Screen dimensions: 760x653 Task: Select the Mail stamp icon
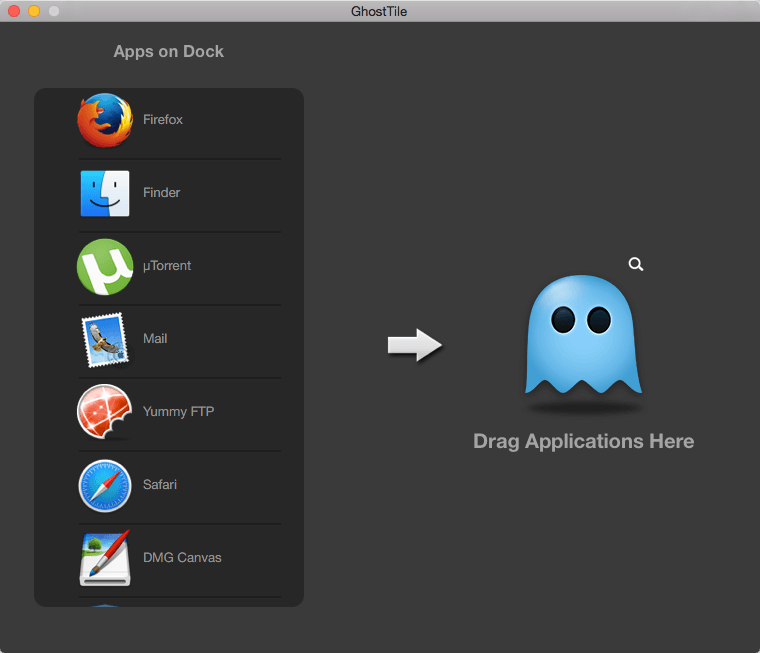105,339
